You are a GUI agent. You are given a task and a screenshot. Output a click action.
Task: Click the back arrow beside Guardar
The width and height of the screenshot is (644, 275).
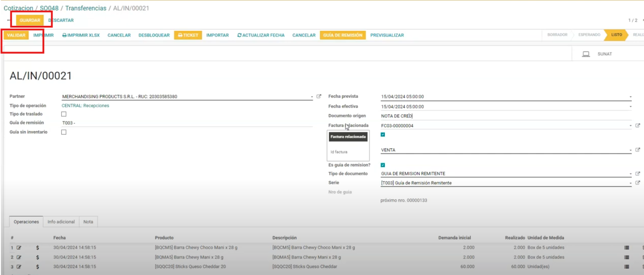[x=9, y=20]
